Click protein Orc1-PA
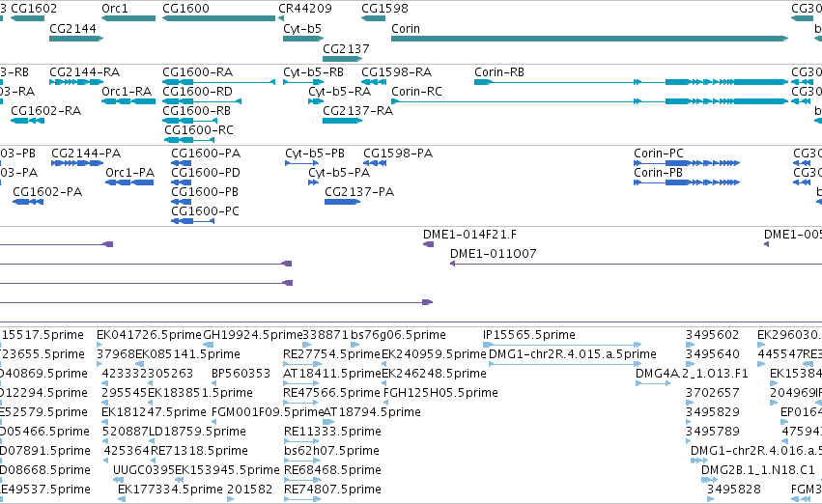Viewport: 822px width, 504px height. click(129, 182)
